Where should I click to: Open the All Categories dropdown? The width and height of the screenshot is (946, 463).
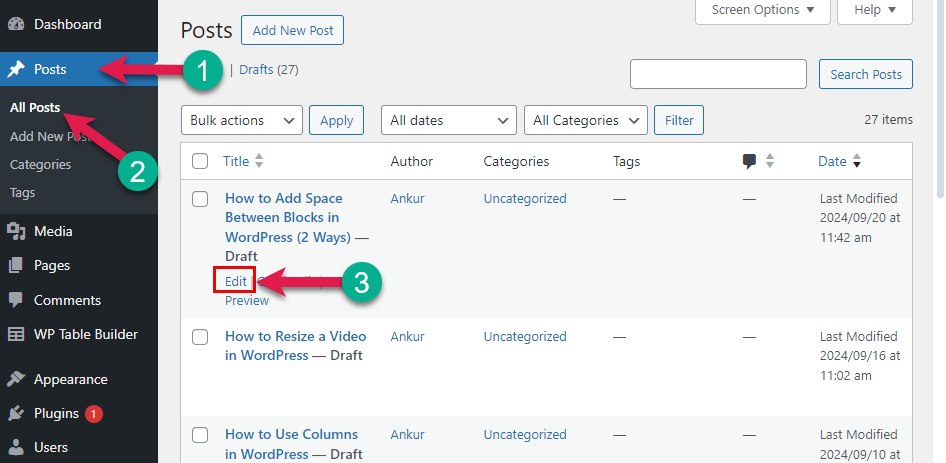pyautogui.click(x=586, y=120)
